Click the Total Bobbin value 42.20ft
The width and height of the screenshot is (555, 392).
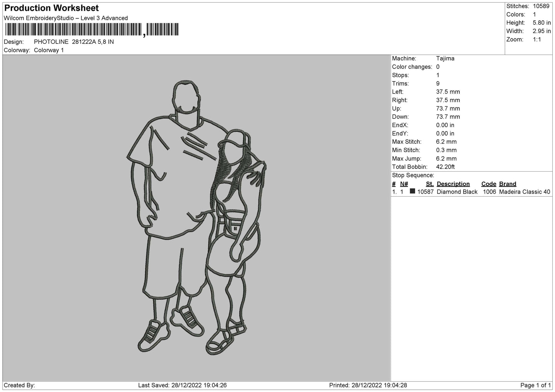tap(446, 167)
